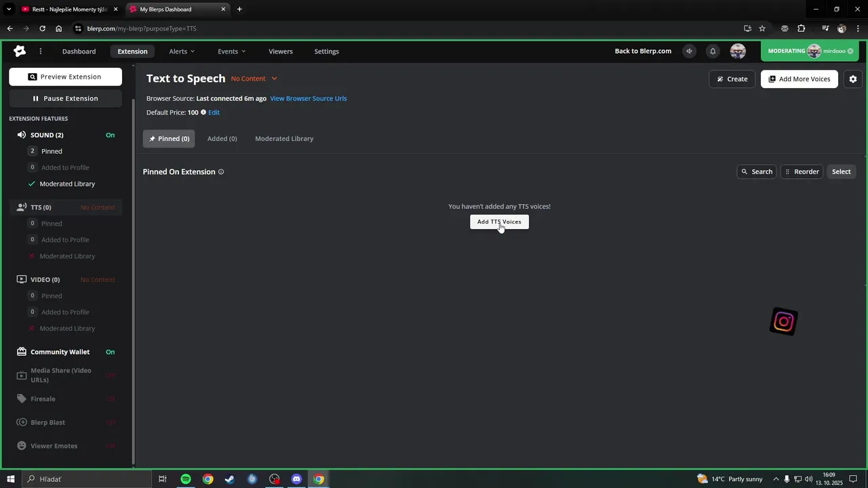Toggle Community Wallet On status
The image size is (868, 488).
point(110,352)
